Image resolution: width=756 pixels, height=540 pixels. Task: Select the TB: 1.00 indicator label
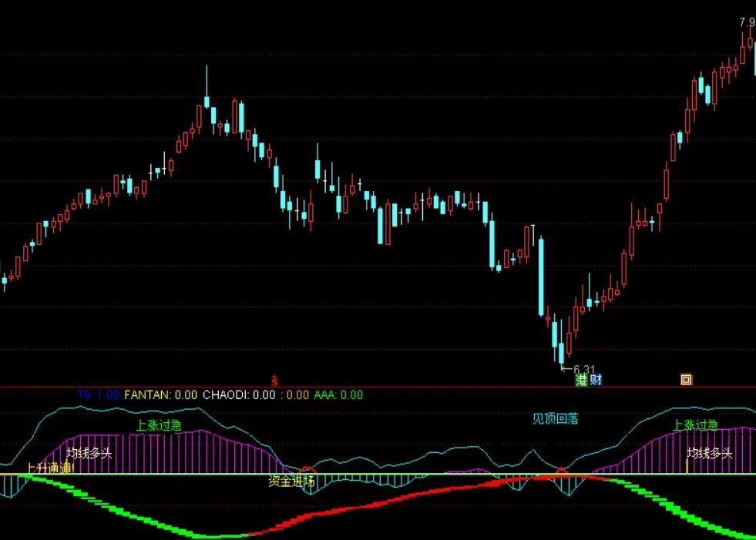click(98, 395)
